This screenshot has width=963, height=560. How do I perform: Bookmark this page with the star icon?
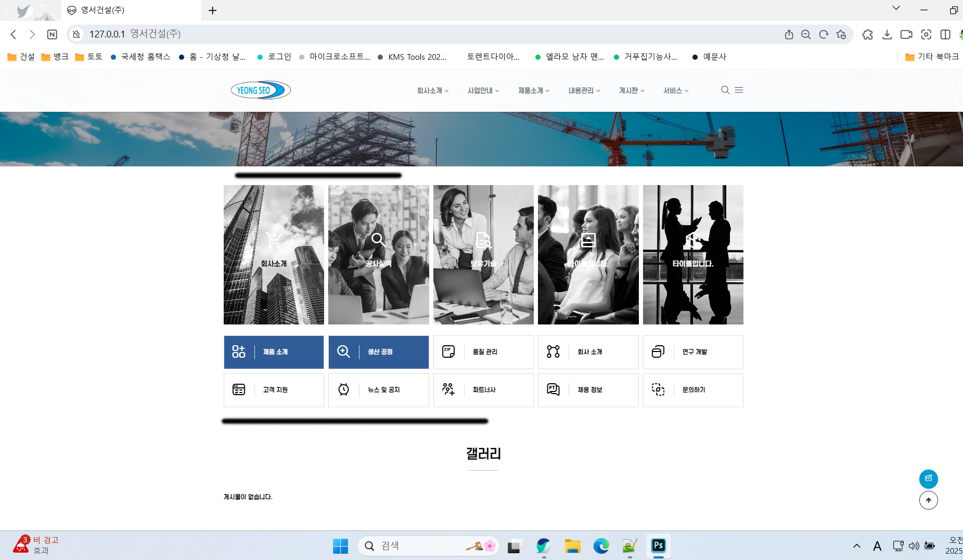[x=841, y=34]
